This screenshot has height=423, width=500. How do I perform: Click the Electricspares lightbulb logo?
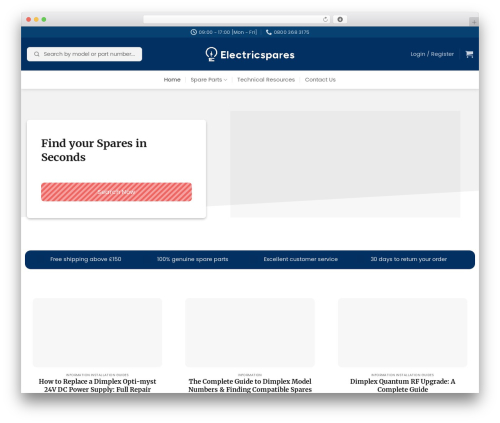point(211,54)
